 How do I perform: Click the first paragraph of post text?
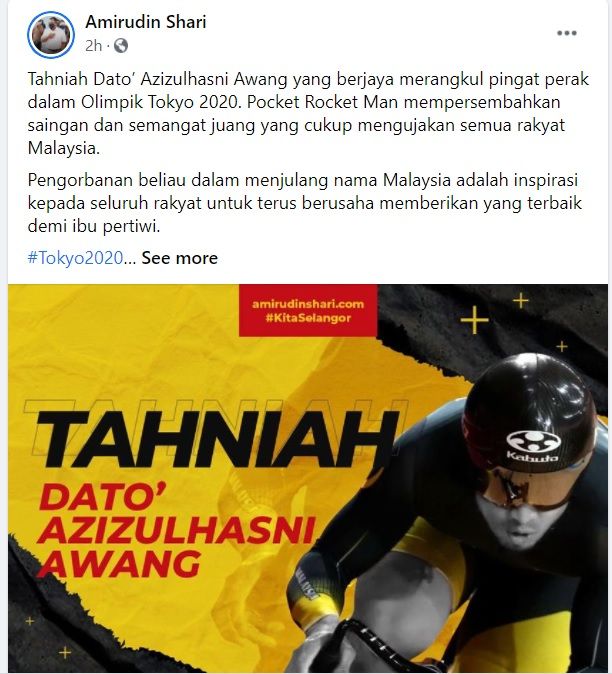pos(308,113)
